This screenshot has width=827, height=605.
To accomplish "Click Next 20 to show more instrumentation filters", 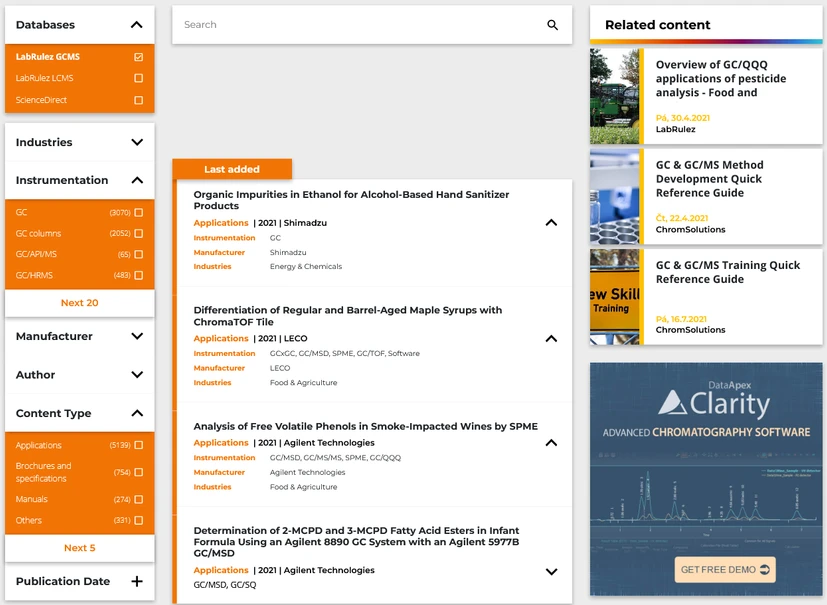I will click(x=79, y=303).
